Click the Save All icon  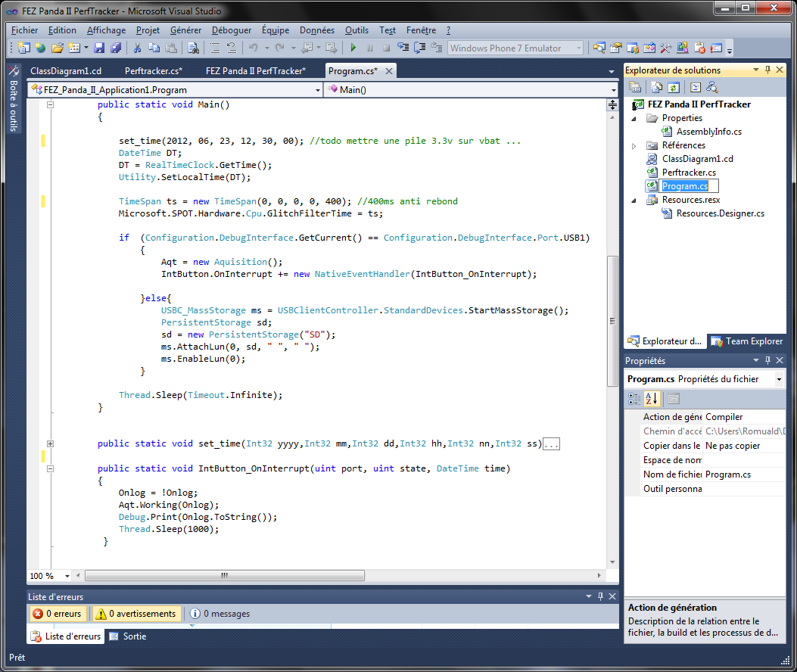point(116,48)
